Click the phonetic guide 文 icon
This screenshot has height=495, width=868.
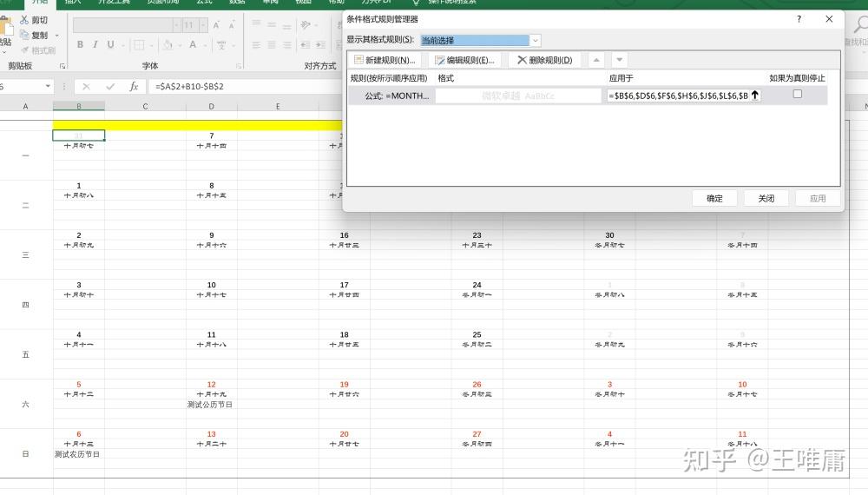click(220, 44)
